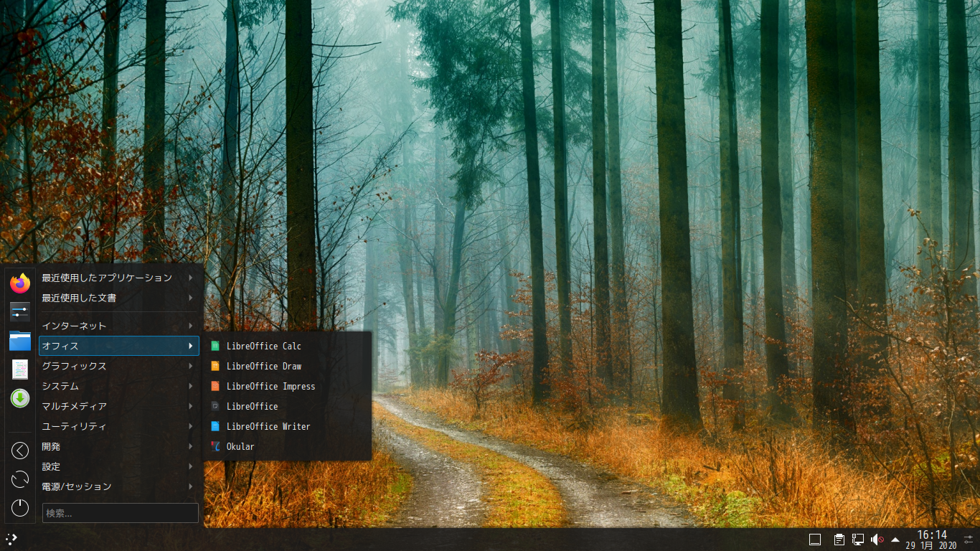Open the システム category
Image resolution: width=980 pixels, height=551 pixels.
tap(119, 386)
